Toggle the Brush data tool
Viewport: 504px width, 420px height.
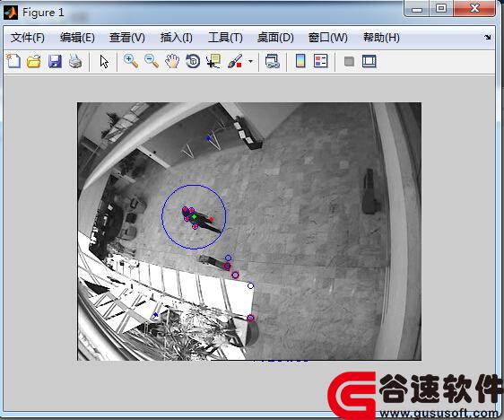pyautogui.click(x=235, y=61)
